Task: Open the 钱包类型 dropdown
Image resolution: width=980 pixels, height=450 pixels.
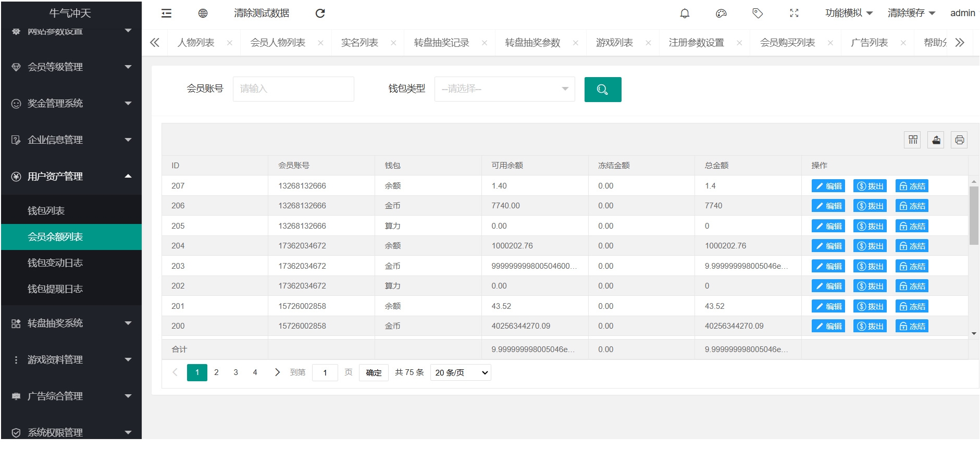Action: [504, 89]
